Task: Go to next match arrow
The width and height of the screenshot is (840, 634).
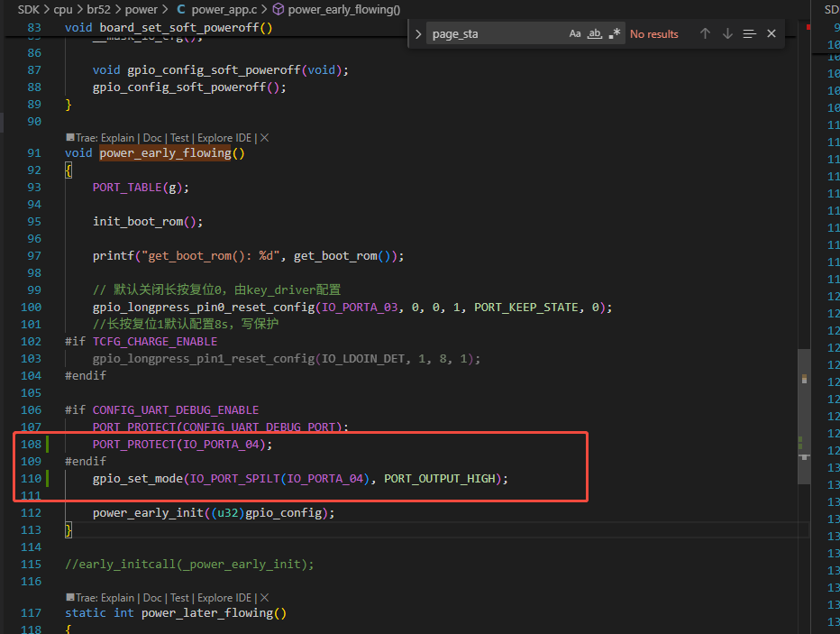Action: (727, 33)
